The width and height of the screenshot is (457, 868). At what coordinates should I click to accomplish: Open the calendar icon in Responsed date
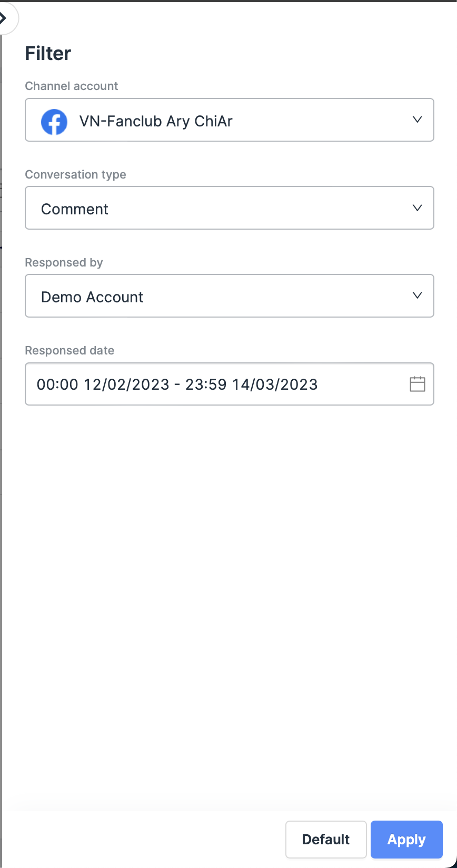pos(417,384)
